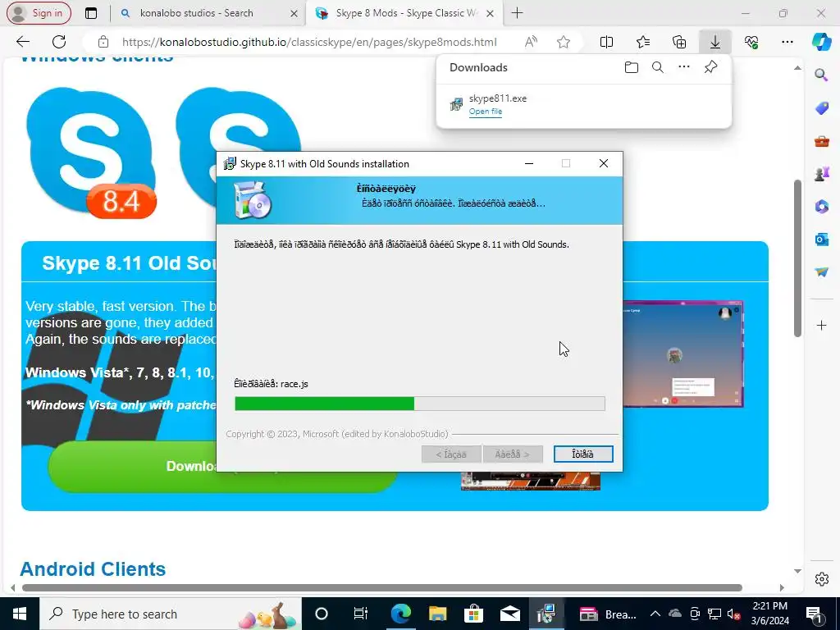Add a sidebar app with plus icon
Screen dimensions: 840x630
pyautogui.click(x=821, y=325)
